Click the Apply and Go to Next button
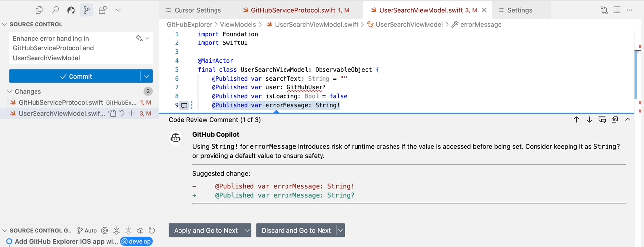 [x=206, y=230]
